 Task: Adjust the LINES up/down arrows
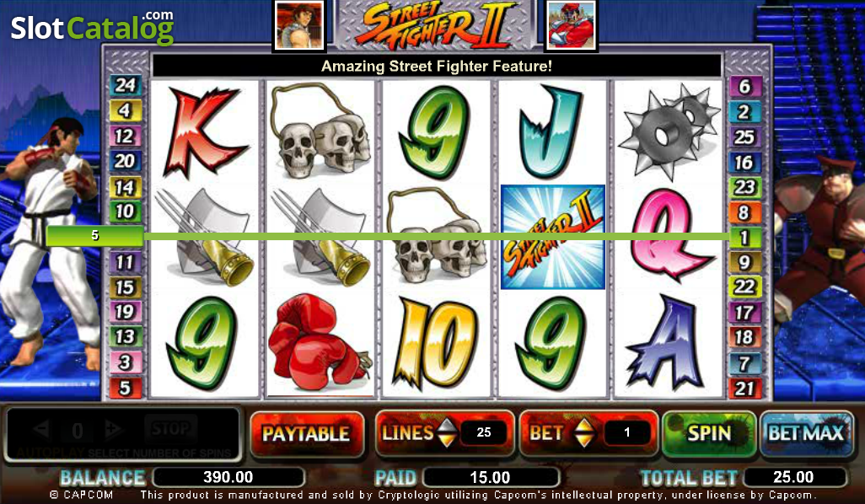[x=447, y=433]
